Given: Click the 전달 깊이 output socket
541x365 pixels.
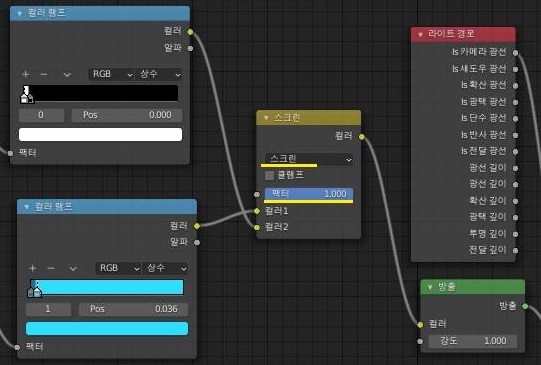Looking at the screenshot, I should 515,250.
